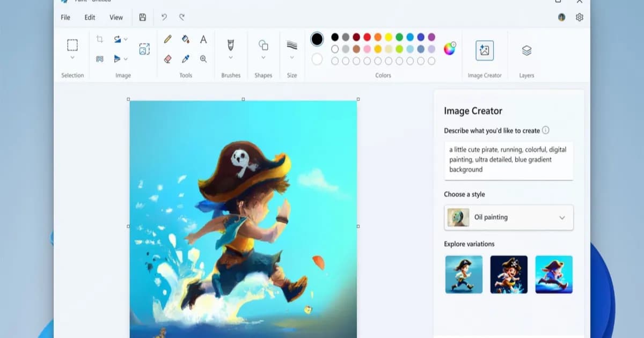
Task: Open the Edit menu
Action: click(x=90, y=17)
